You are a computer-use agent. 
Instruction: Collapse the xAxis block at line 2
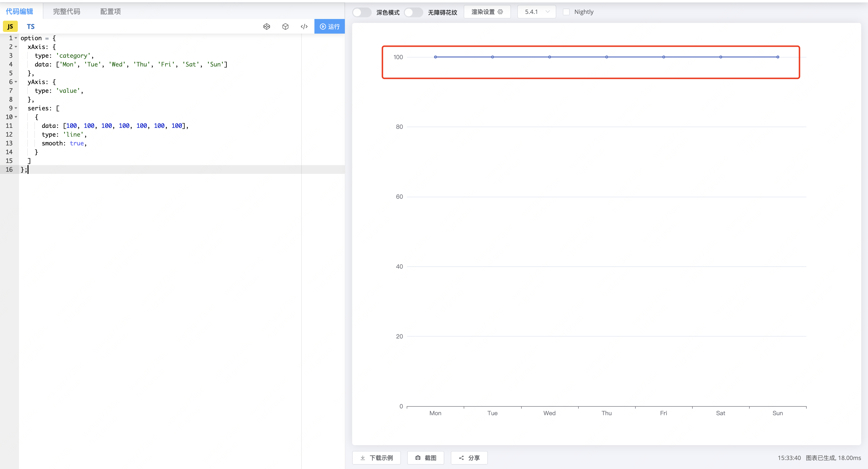pos(16,47)
